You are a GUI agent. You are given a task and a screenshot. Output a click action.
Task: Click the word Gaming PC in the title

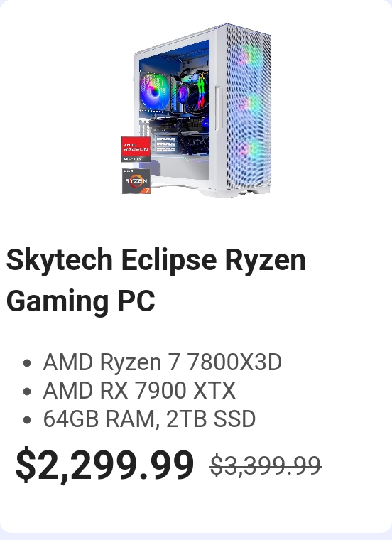click(80, 301)
